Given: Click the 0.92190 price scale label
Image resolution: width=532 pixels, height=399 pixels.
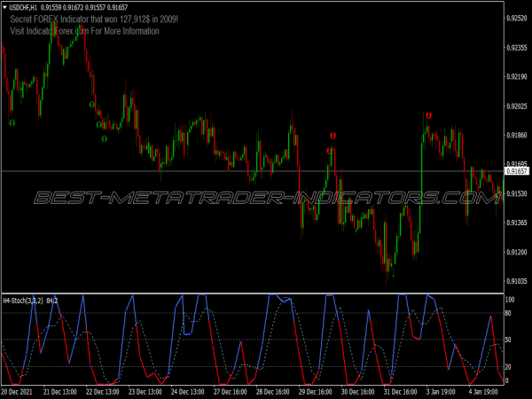Looking at the screenshot, I should coord(517,77).
